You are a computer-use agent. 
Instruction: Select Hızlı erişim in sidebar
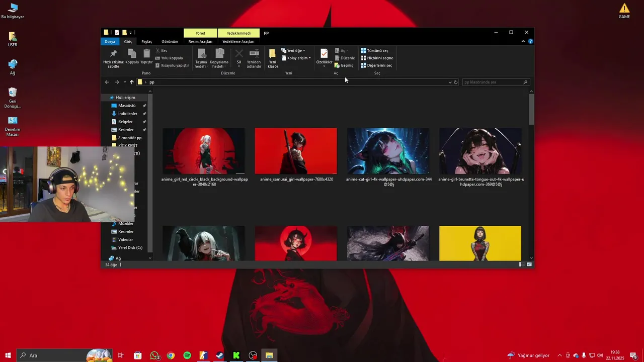[125, 98]
